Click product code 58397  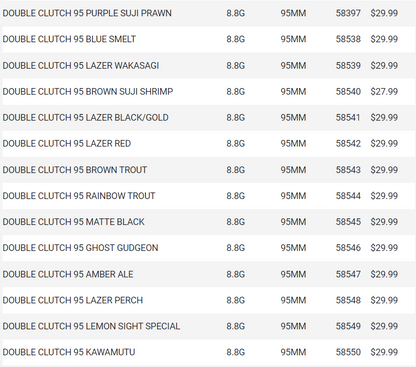348,13
